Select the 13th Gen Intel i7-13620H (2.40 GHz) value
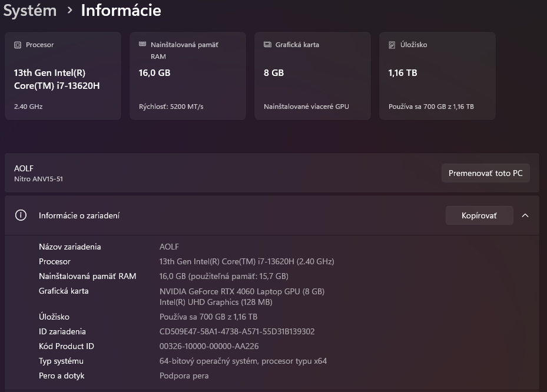The height and width of the screenshot is (392, 547). pos(247,261)
